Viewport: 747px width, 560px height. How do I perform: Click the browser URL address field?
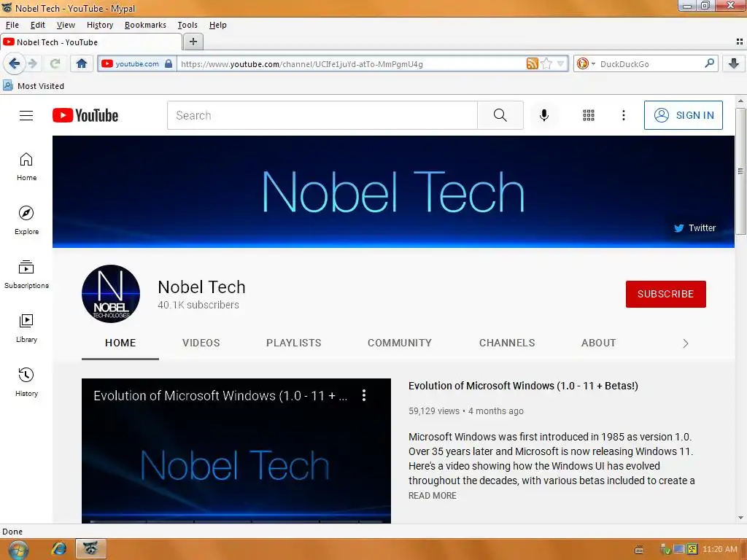coord(352,64)
